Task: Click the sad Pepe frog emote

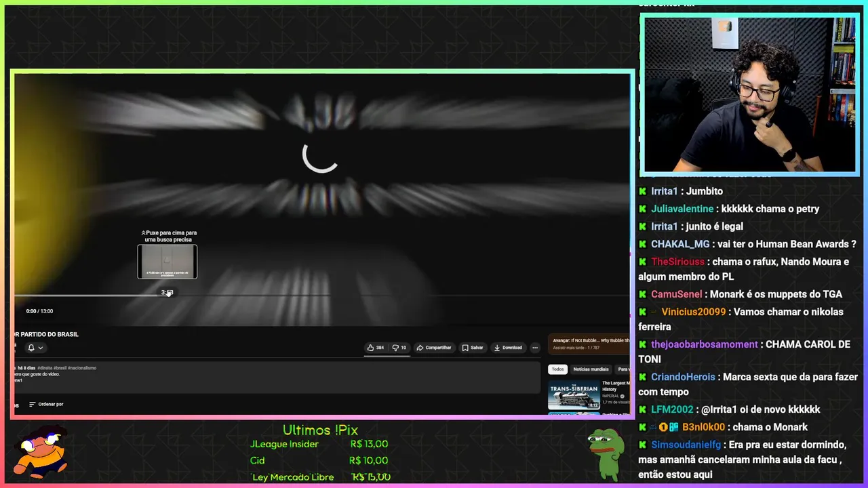Action: coord(606,453)
